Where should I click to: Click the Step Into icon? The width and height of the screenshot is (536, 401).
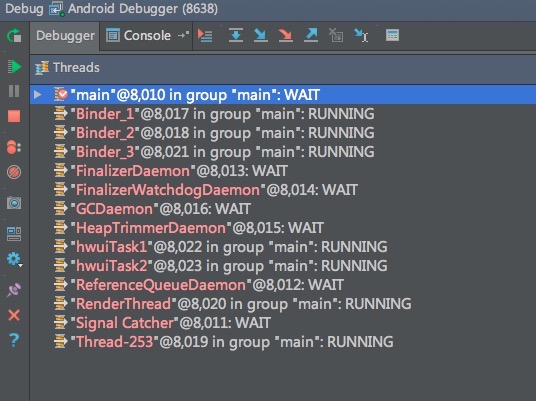[261, 35]
